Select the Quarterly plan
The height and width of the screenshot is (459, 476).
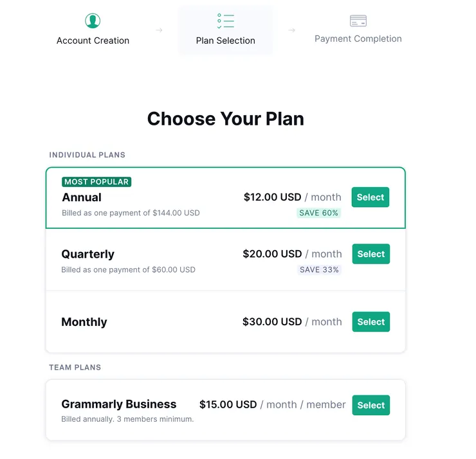tap(371, 254)
